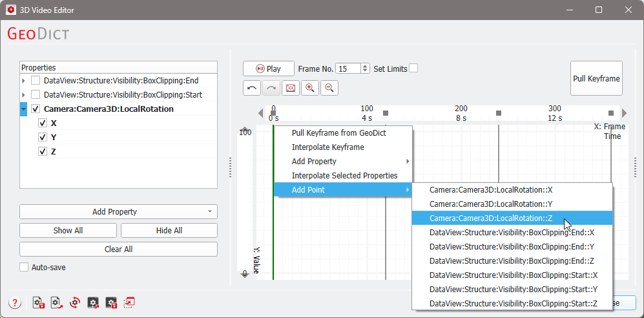Add point for BoxClipping:Start::Y

(512, 290)
